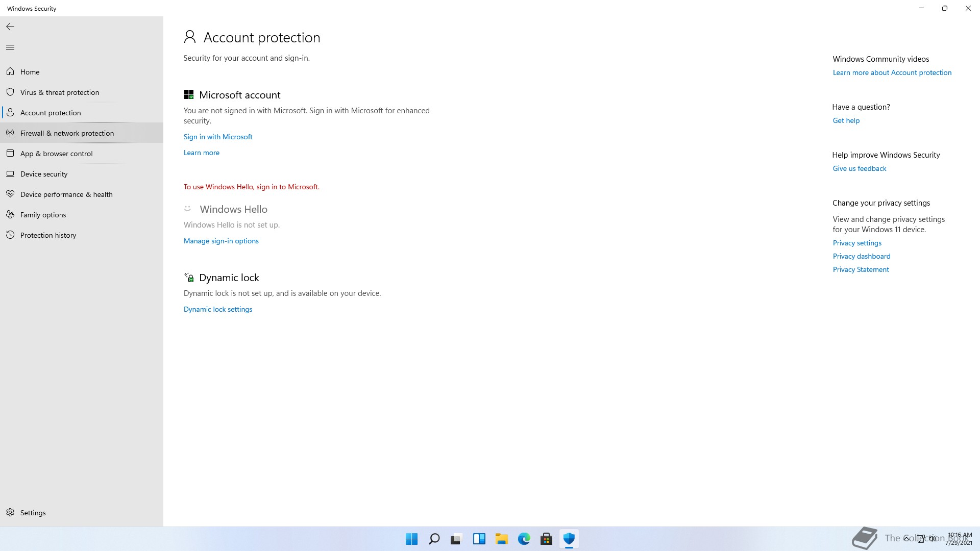Open Privacy dashboard link
The height and width of the screenshot is (551, 980).
(x=862, y=256)
